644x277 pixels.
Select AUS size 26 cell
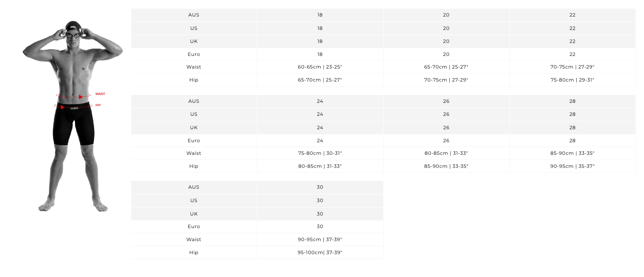446,101
